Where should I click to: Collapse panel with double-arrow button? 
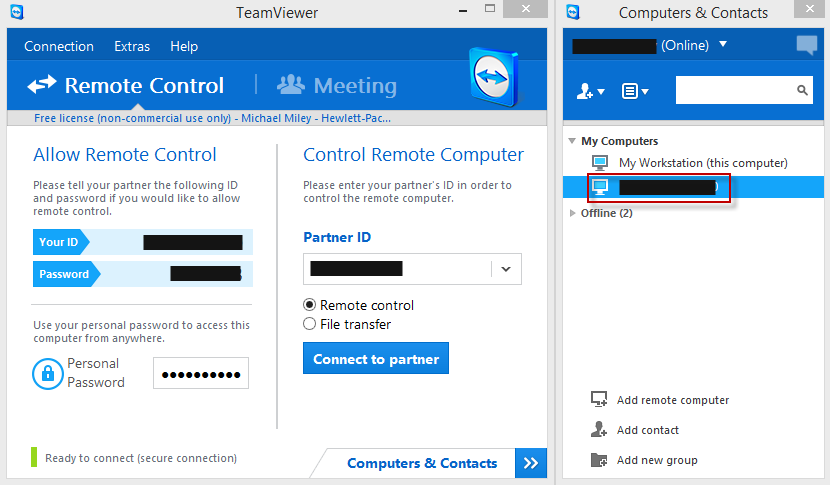(531, 463)
